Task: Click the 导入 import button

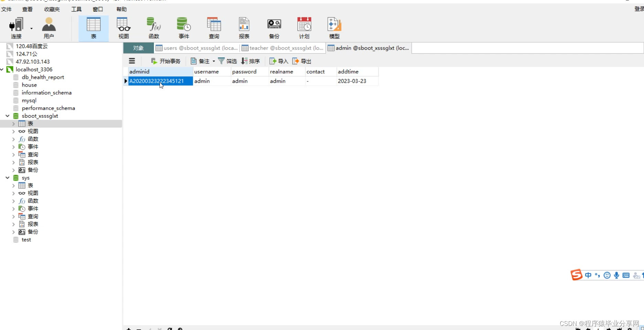Action: pyautogui.click(x=279, y=61)
